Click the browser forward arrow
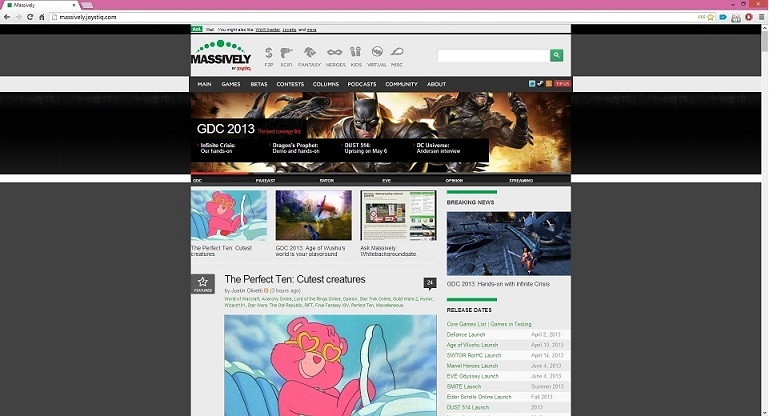This screenshot has width=769, height=416. pos(19,17)
